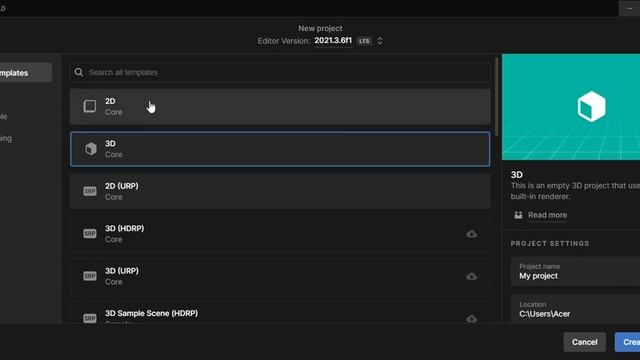The width and height of the screenshot is (640, 360).
Task: Click SRP icon for 3D Sample Scene (HDRP)
Action: pos(90,318)
